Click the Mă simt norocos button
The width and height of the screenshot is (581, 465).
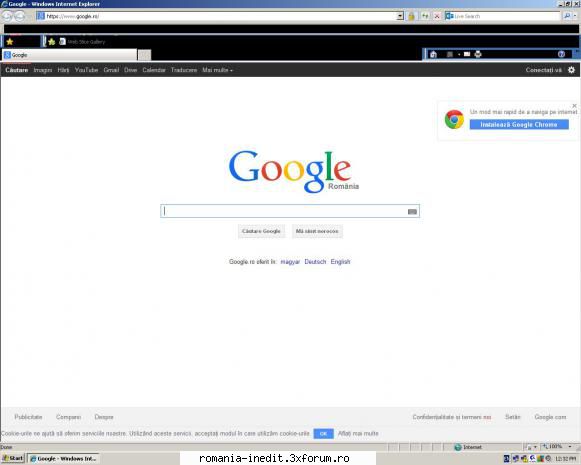click(x=317, y=231)
